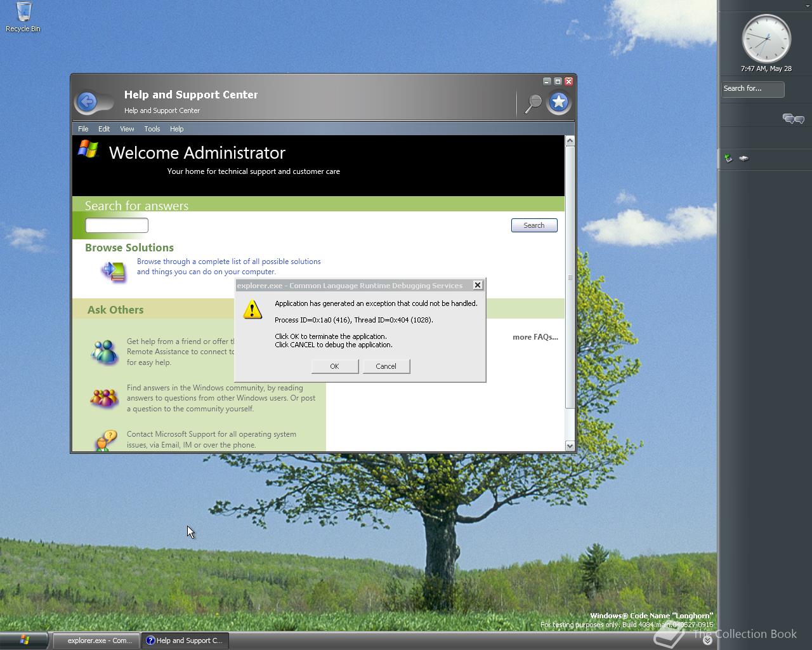812x650 pixels.
Task: Open the sidebar chat bubbles icon
Action: click(793, 119)
